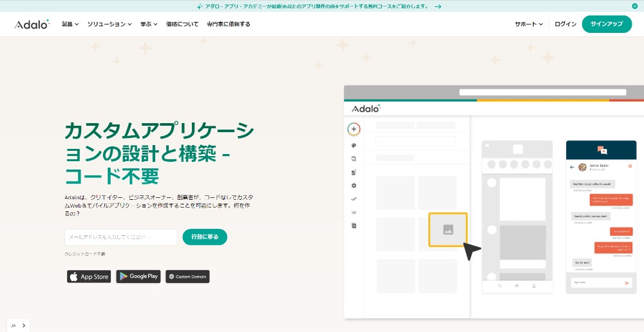Expand the 学ぶ dropdown menu
Screen dimensions: 644x332
[x=149, y=24]
